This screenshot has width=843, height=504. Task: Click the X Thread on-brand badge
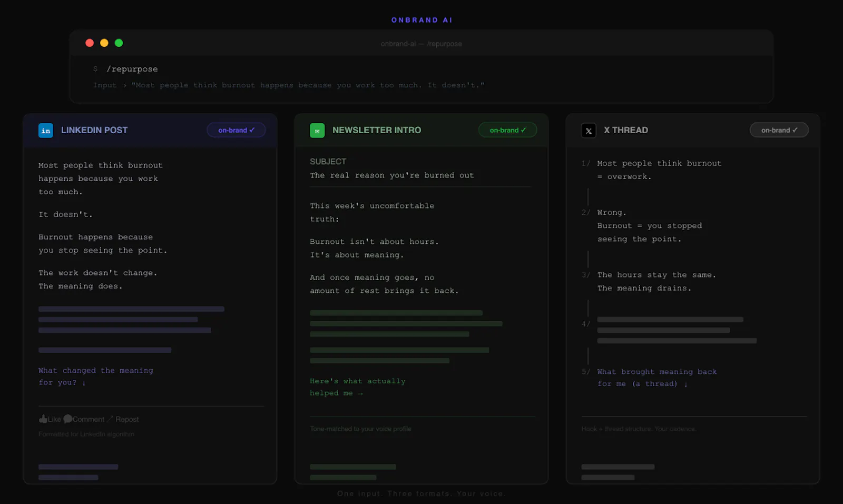779,130
